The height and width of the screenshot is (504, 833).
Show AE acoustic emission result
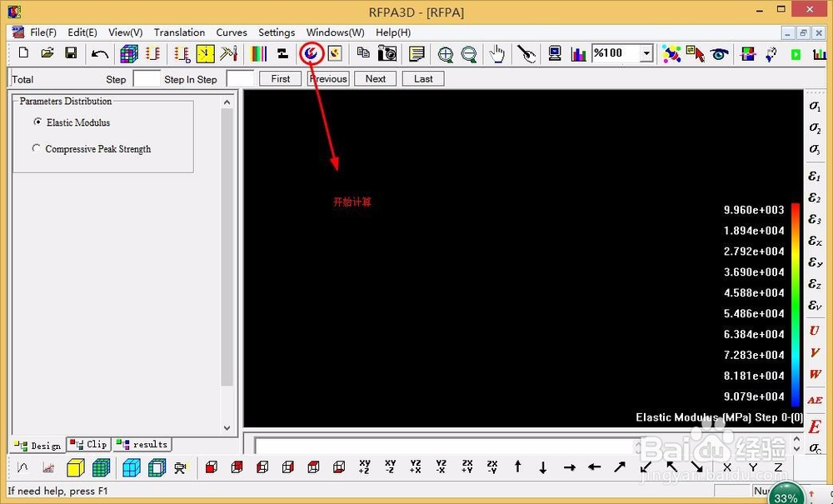(x=815, y=400)
